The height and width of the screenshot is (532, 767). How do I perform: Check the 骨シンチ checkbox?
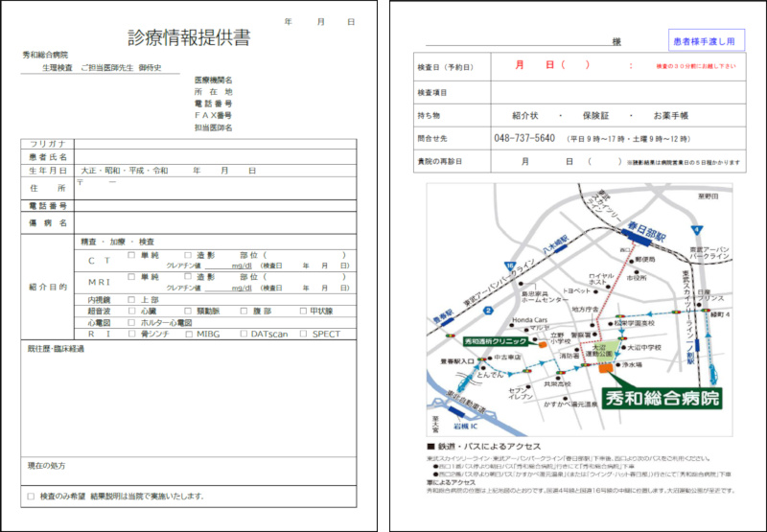click(x=131, y=334)
